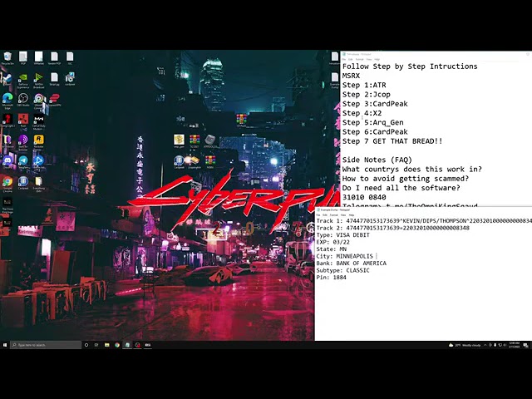This screenshot has width=532, height=399.
Task: Click the 'Follow Step by Step Intructions' line
Action: pyautogui.click(x=410, y=66)
